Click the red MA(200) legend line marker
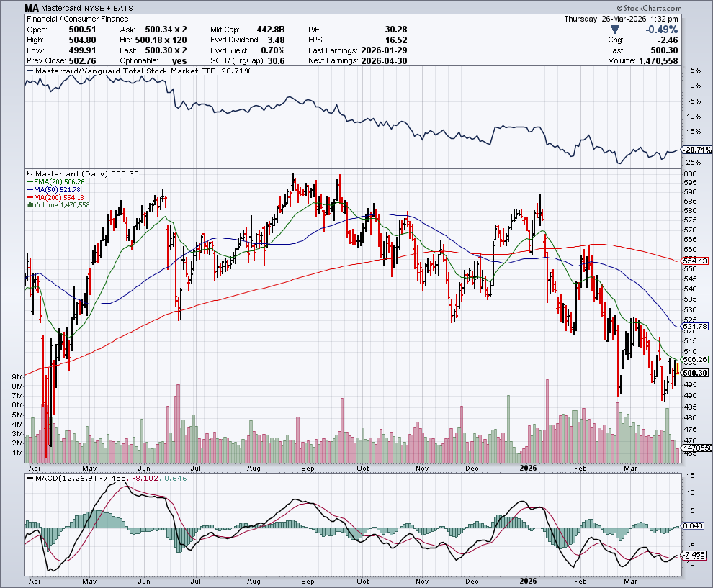This screenshot has height=588, width=713. (29, 197)
